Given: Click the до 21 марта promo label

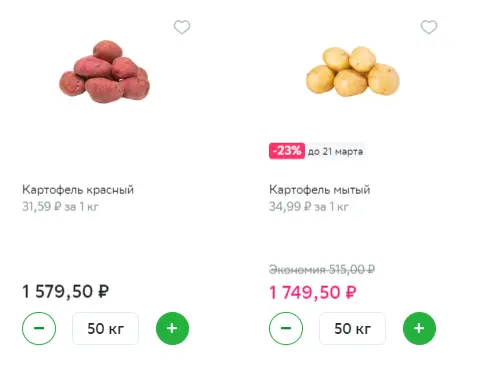Looking at the screenshot, I should 335,152.
